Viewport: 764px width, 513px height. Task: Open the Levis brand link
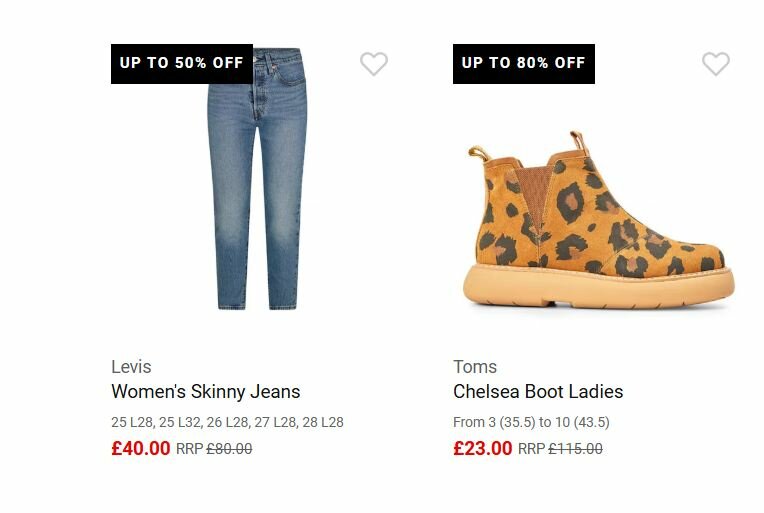click(x=131, y=367)
